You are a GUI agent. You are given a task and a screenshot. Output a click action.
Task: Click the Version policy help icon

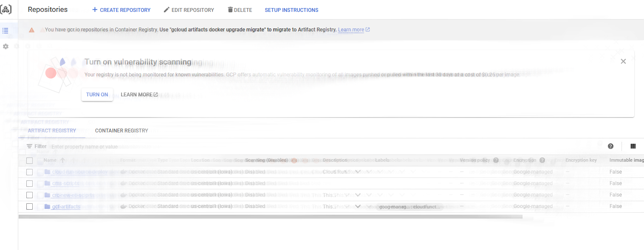tap(496, 160)
